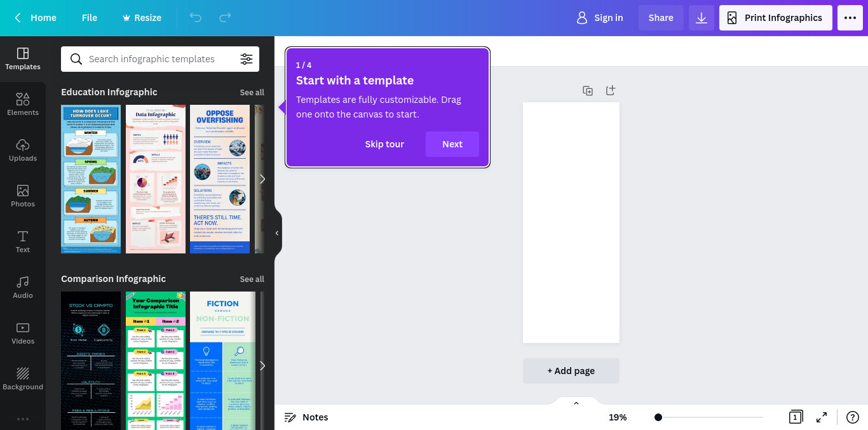Click the download icon in top bar
The width and height of the screenshot is (868, 430).
tap(702, 18)
